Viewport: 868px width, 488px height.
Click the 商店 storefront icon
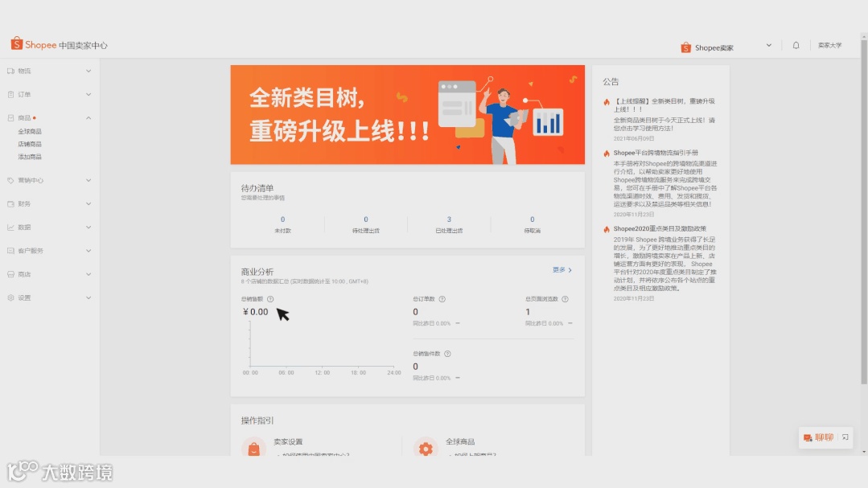(x=10, y=274)
